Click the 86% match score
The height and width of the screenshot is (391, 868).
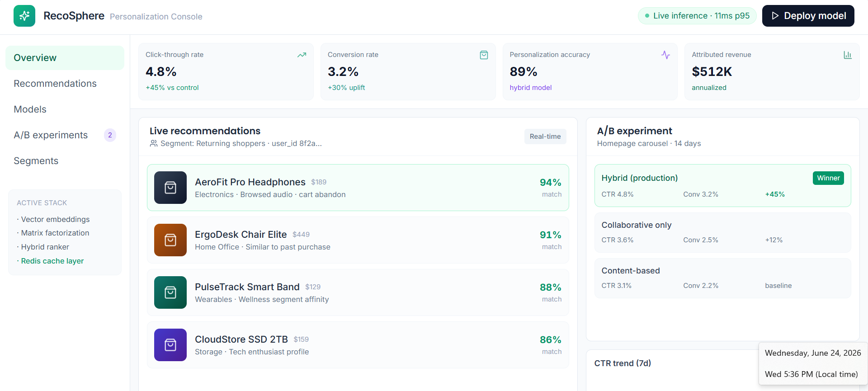pos(550,340)
